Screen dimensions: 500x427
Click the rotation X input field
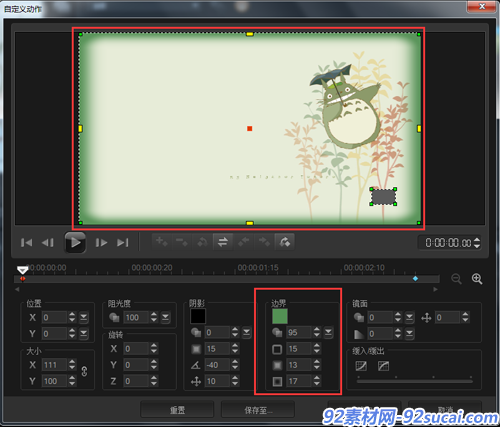click(x=136, y=349)
